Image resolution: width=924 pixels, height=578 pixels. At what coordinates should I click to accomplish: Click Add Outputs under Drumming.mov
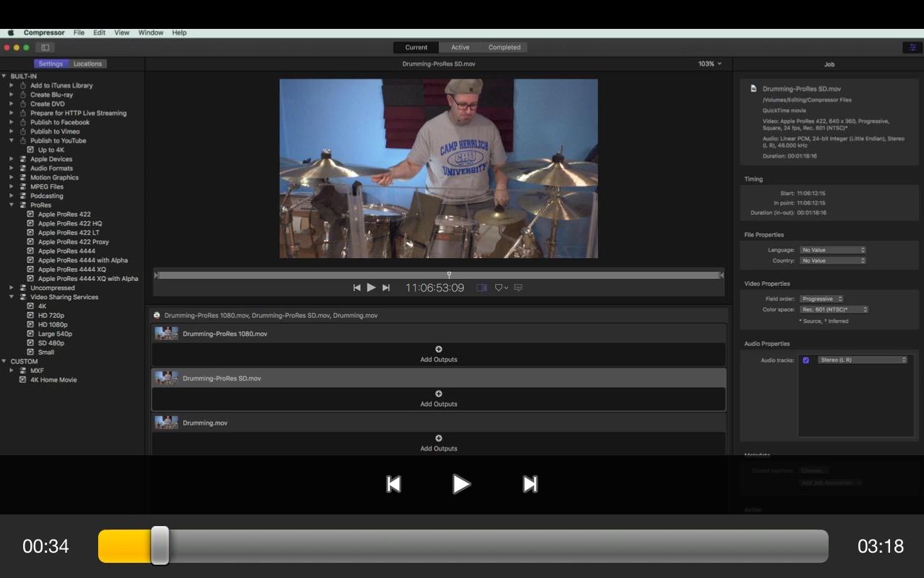pyautogui.click(x=439, y=449)
